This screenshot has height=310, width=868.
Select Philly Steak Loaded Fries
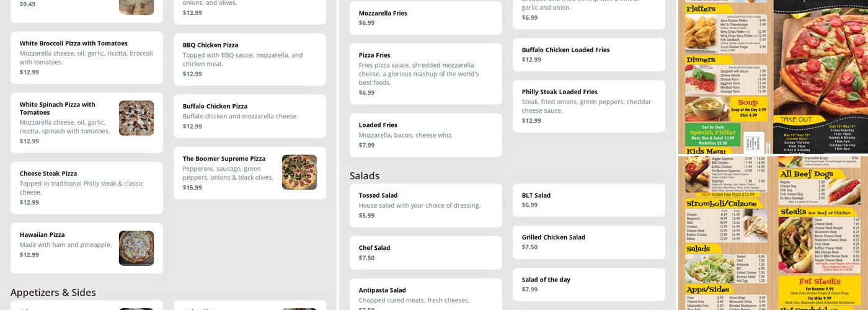[588, 106]
